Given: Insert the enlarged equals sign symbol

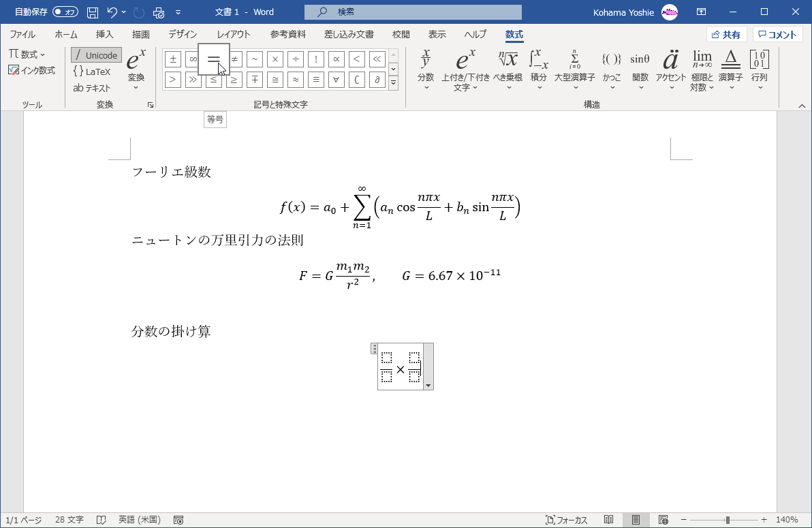Looking at the screenshot, I should click(214, 59).
